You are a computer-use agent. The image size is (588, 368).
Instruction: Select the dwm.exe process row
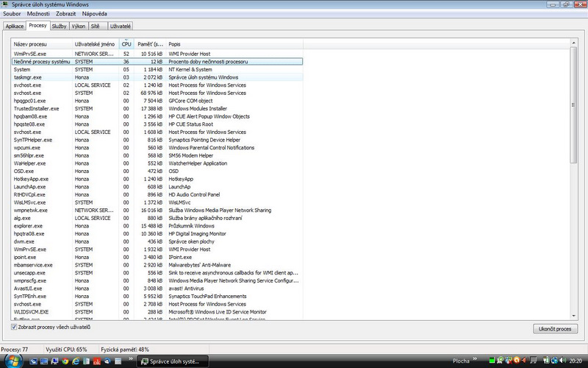(x=157, y=241)
